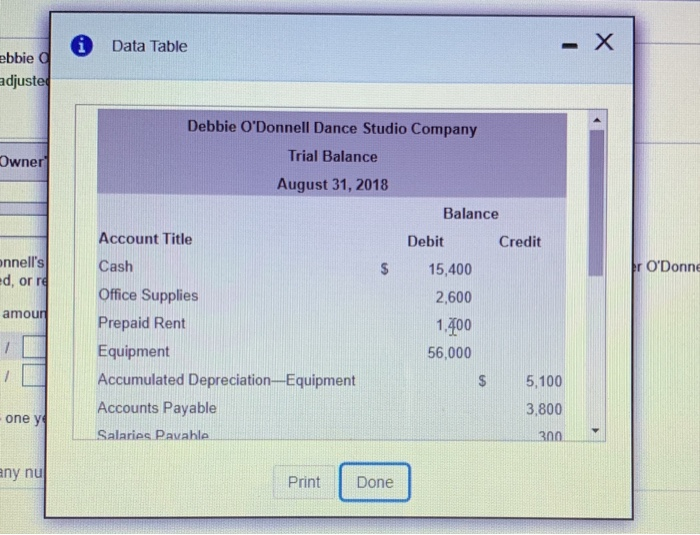
Task: Click the scrollbar up arrow in data table
Action: tap(597, 120)
